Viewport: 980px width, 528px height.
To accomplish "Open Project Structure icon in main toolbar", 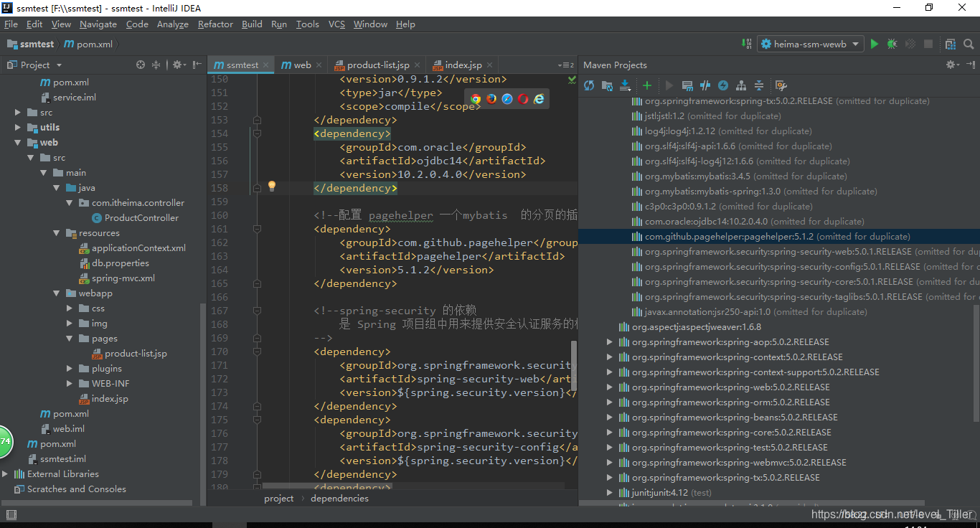I will (x=951, y=44).
